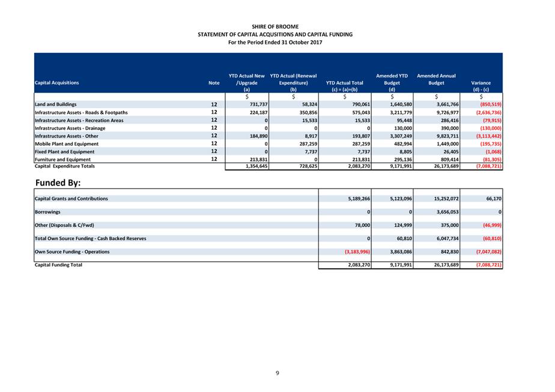The height and width of the screenshot is (392, 555).
Task: Click the 'Capital Expenditure Totals' label
Action: [64, 166]
